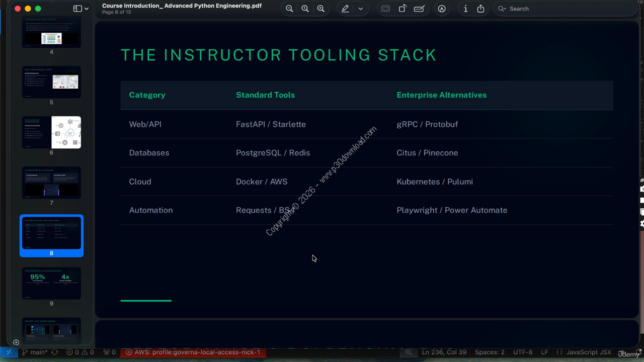Click the 'UTF-8' encoding in status bar
Screen dimensions: 644x362
click(523, 352)
